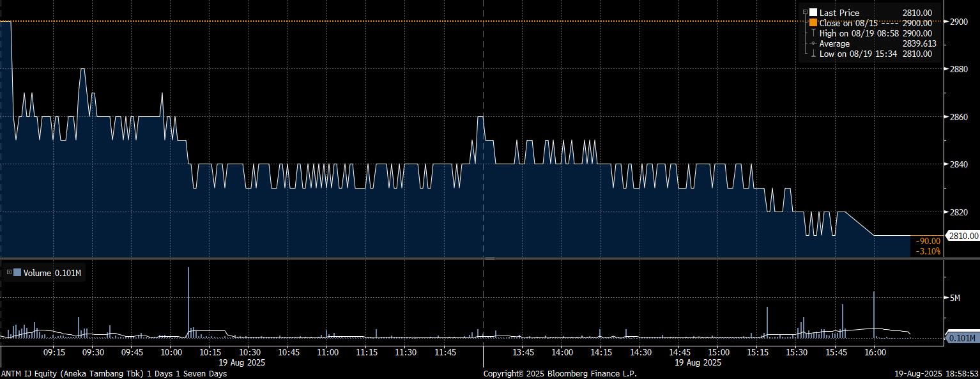Image resolution: width=980 pixels, height=379 pixels.
Task: Click the white Last Price color swatch
Action: [813, 13]
